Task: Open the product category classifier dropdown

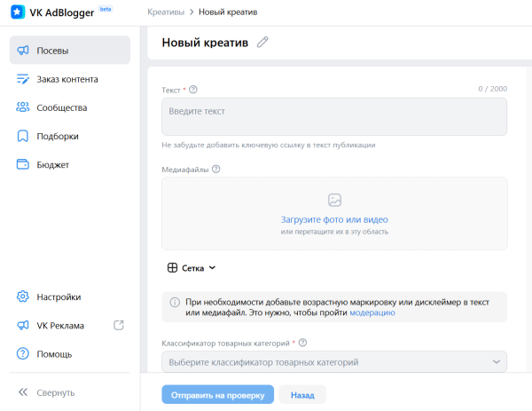Action: click(333, 362)
